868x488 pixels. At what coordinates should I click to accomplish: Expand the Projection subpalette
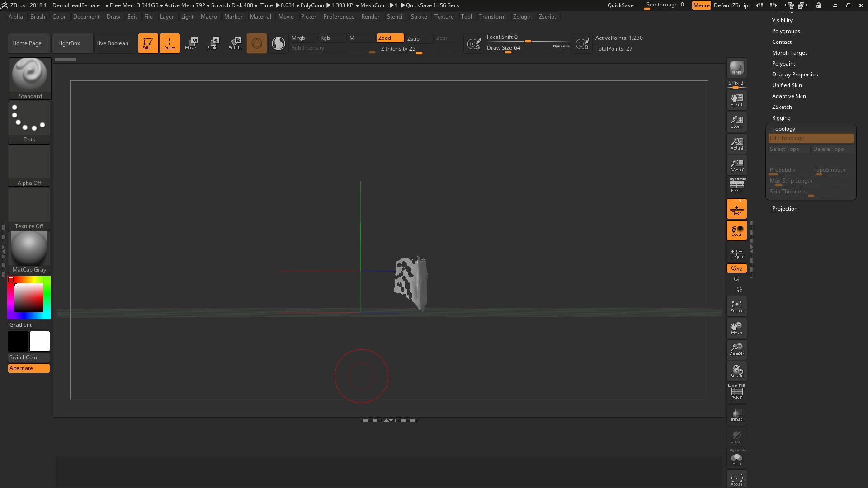784,209
